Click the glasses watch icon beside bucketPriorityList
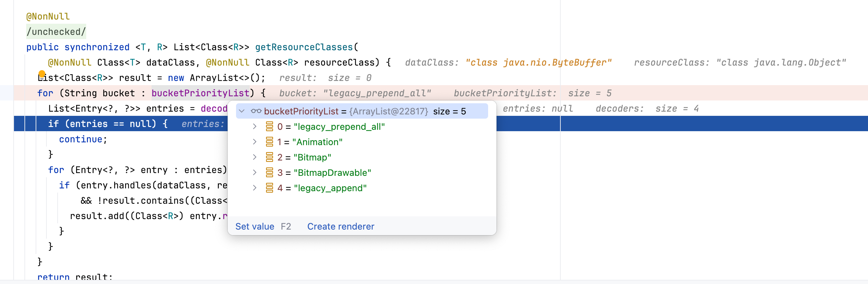This screenshot has width=868, height=284. 256,111
